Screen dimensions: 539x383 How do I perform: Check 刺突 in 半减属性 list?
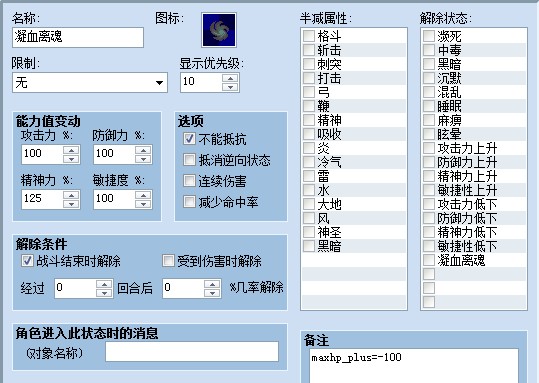309,64
